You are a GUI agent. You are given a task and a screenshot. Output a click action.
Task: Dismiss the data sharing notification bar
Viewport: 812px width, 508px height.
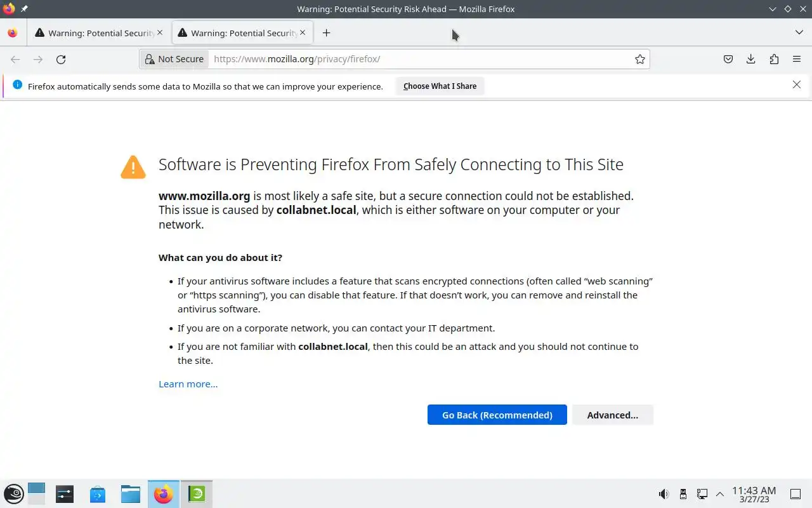click(797, 84)
